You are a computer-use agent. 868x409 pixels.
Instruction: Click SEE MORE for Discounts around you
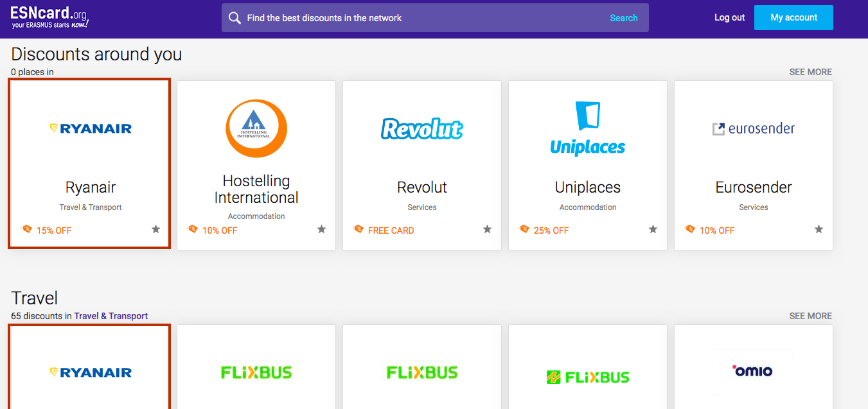point(810,72)
